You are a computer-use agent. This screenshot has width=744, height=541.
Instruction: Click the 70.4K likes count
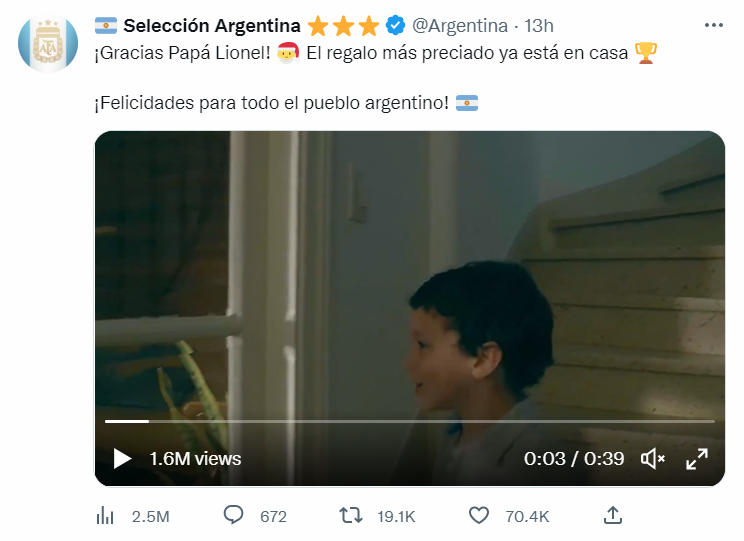pos(527,516)
